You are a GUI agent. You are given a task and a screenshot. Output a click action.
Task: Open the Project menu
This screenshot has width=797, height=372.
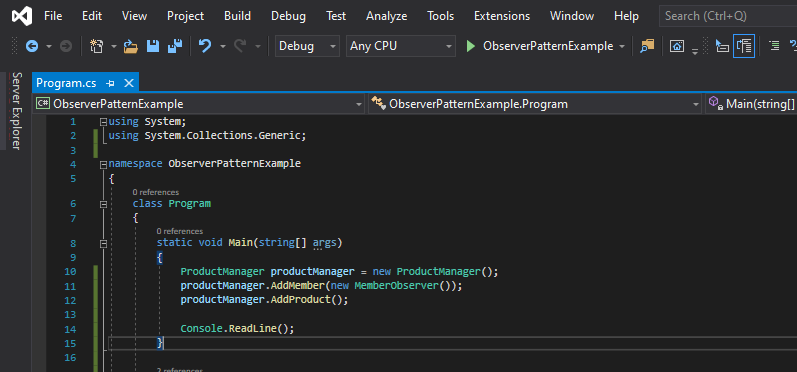(186, 16)
